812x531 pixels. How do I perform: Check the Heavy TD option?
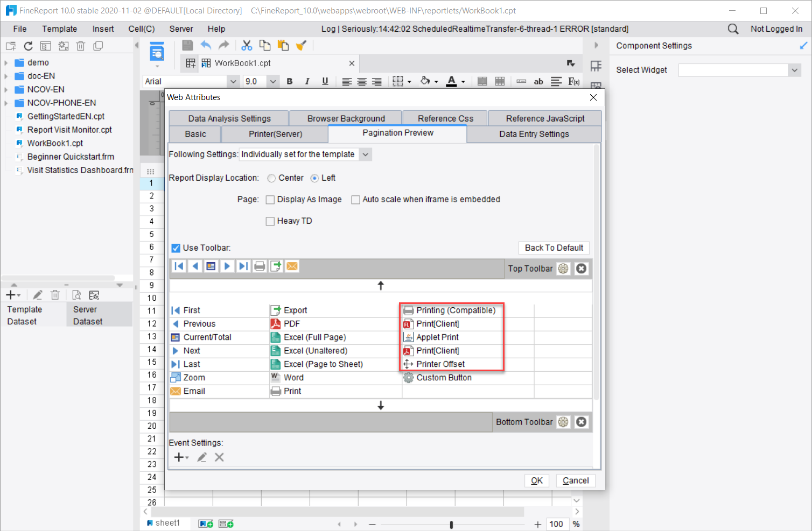[x=270, y=221]
